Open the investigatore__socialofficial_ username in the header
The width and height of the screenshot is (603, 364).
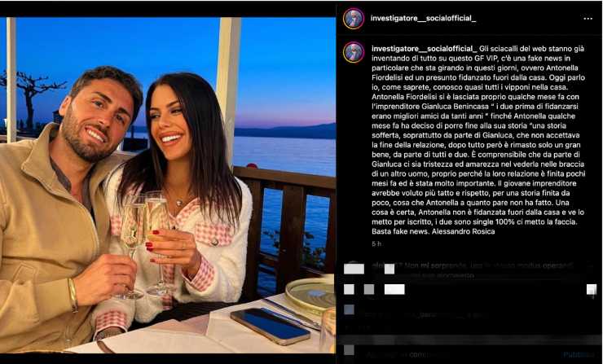[x=424, y=18]
